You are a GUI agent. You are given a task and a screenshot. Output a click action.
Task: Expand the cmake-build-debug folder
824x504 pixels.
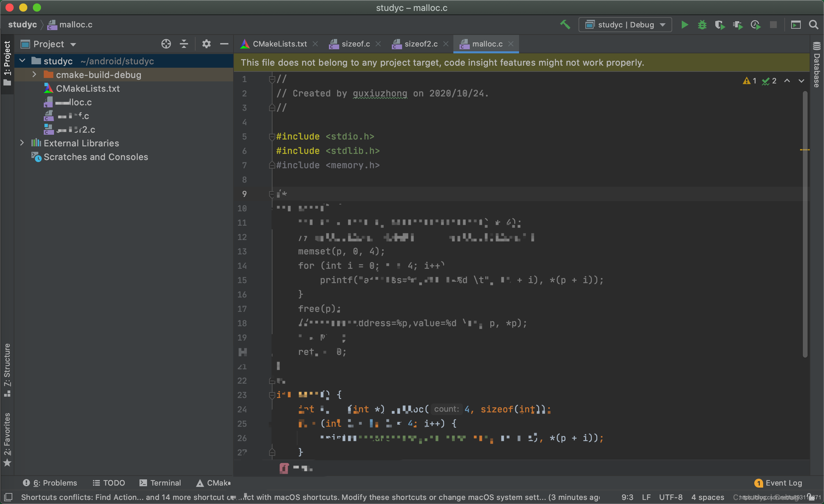click(x=34, y=75)
